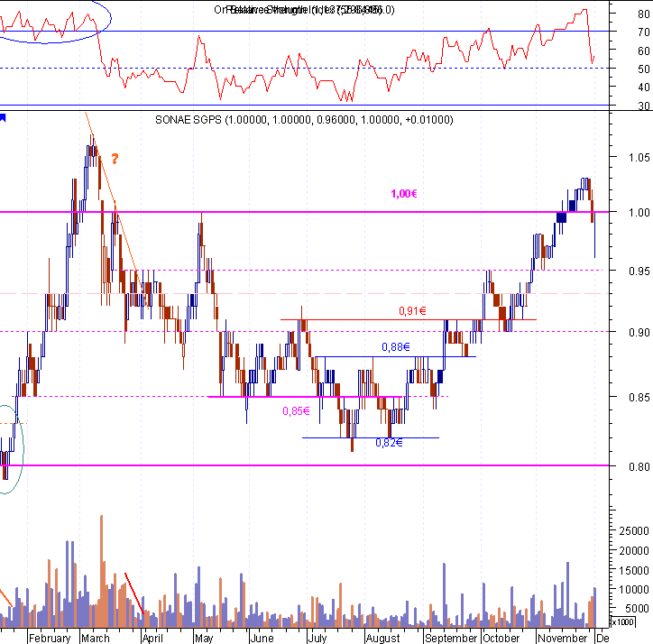Image resolution: width=653 pixels, height=644 pixels.
Task: Click the 30 value on the RSI axis
Action: 643,106
